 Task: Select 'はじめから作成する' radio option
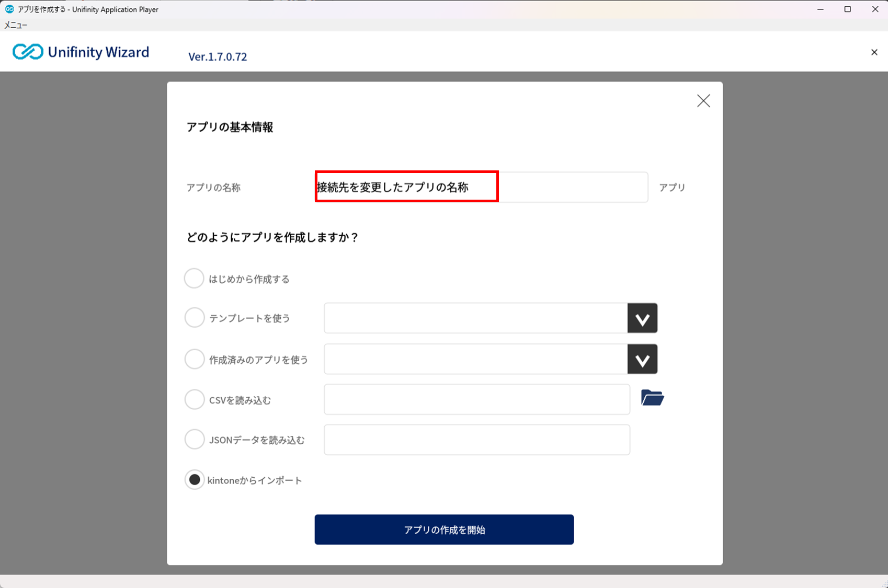click(x=194, y=279)
